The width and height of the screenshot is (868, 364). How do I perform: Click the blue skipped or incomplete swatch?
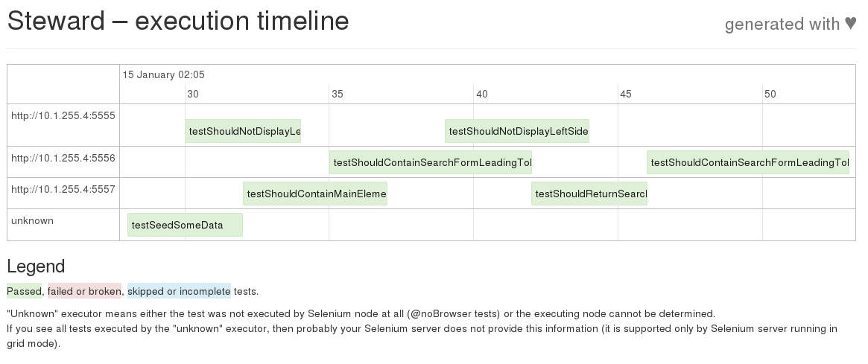click(x=179, y=291)
